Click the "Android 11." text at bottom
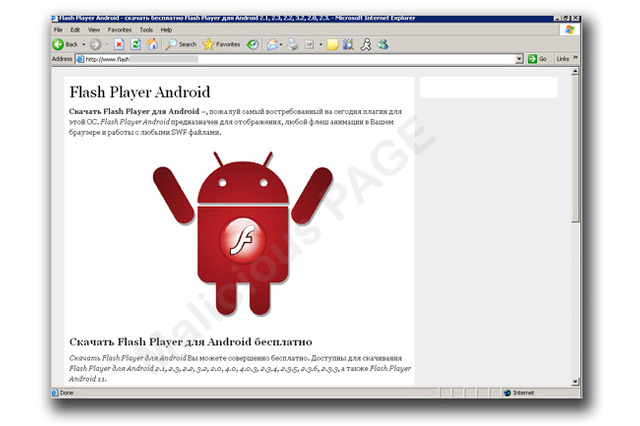Screen dimensions: 640x426 (87, 379)
